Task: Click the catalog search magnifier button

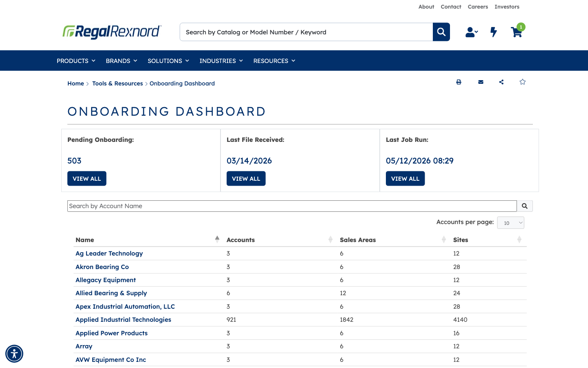Action: coord(441,32)
